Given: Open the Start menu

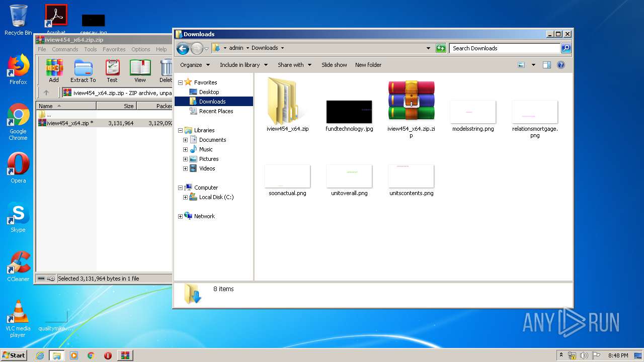Looking at the screenshot, I should click(x=14, y=355).
